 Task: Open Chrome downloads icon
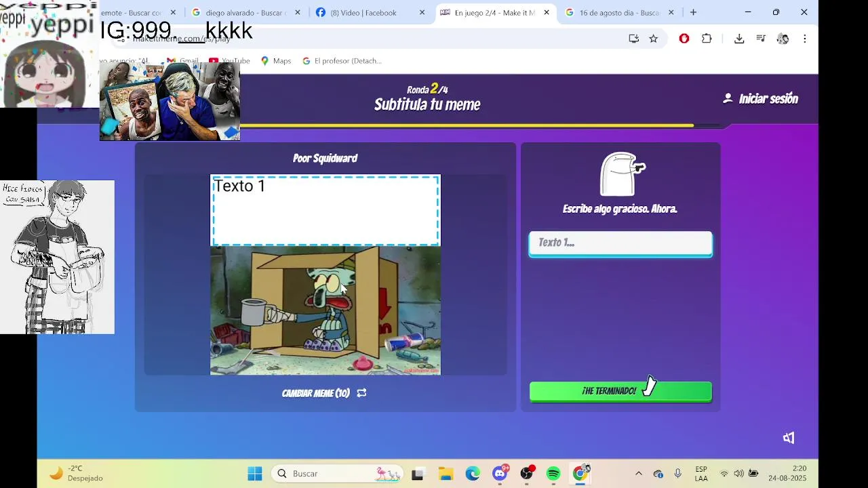tap(739, 39)
